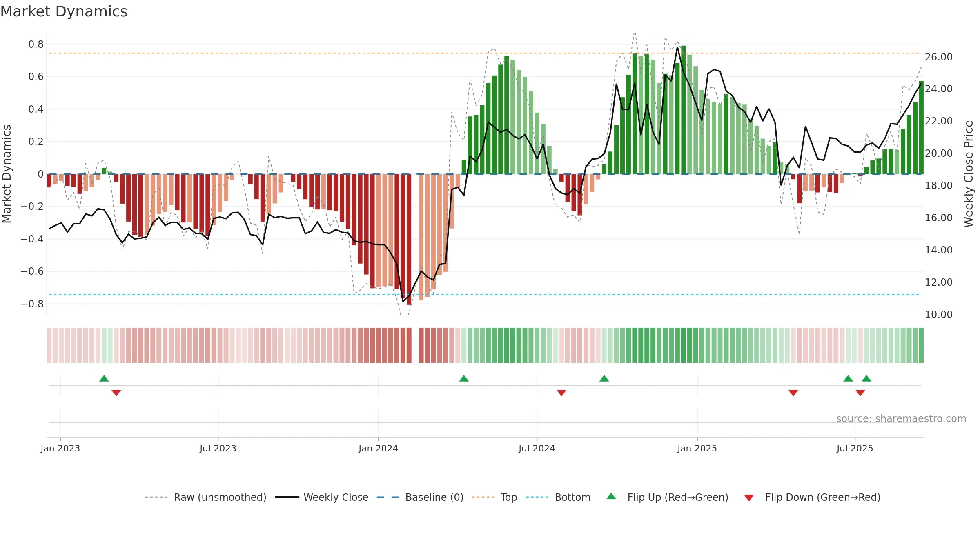980x551 pixels.
Task: Click the Raw (unsmoothed) legend entry
Action: coord(205,497)
